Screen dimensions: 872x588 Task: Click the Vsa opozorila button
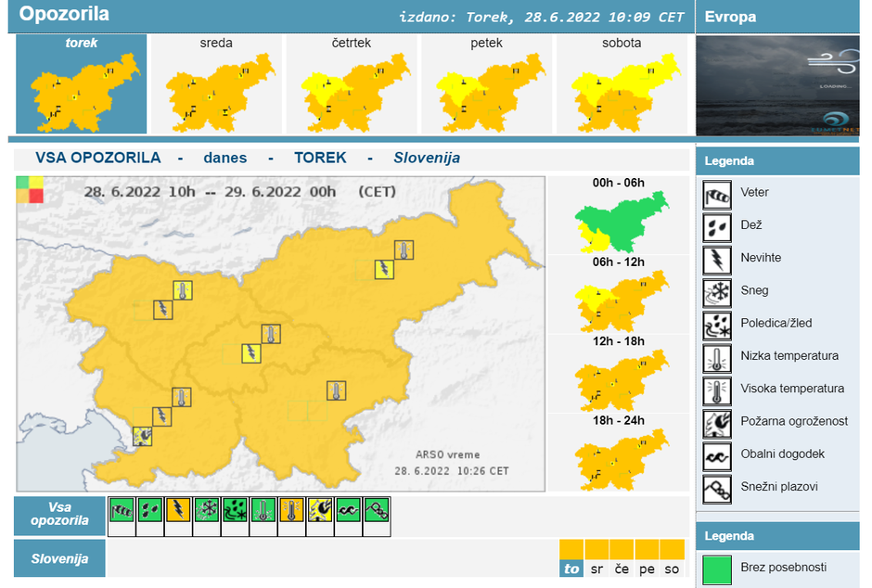click(59, 515)
